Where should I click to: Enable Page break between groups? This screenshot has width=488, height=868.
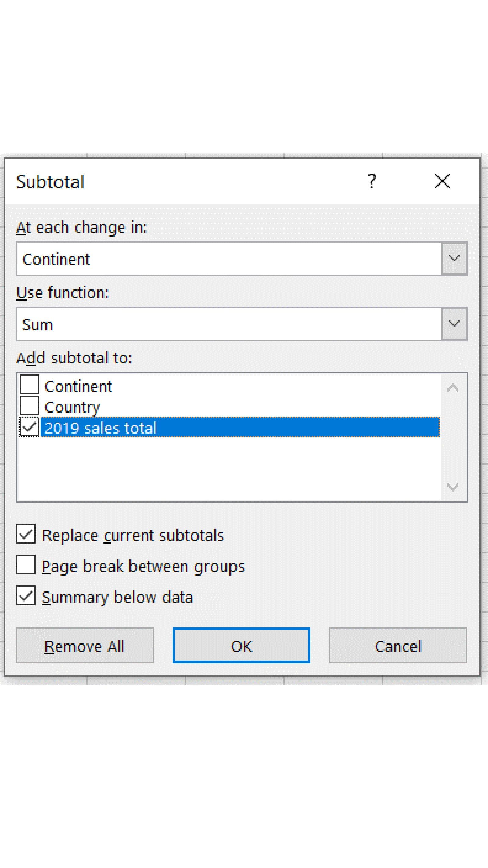26,565
